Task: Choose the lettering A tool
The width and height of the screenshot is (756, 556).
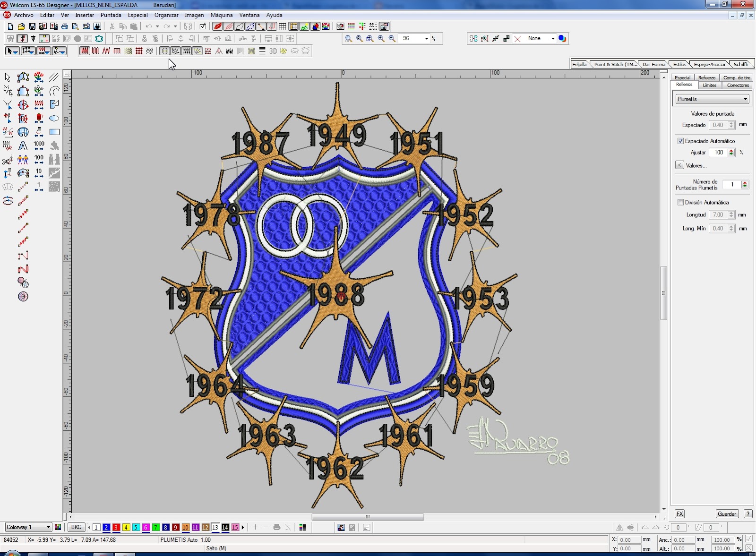Action: pyautogui.click(x=23, y=145)
